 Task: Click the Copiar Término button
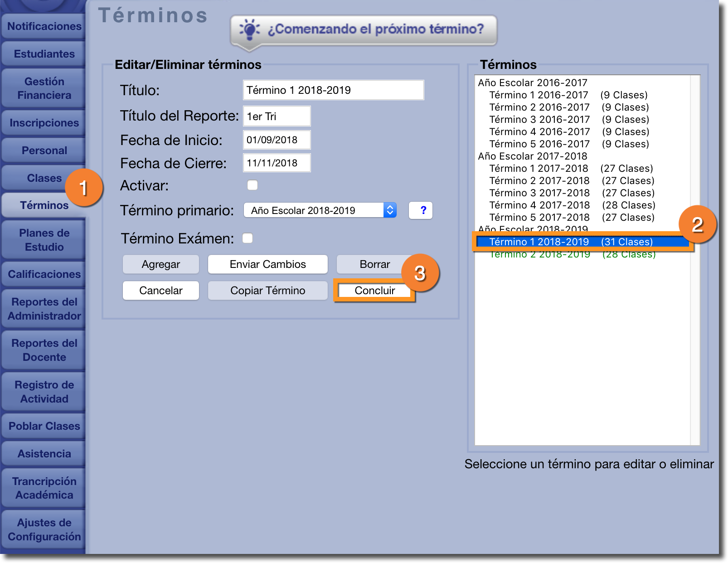point(267,291)
